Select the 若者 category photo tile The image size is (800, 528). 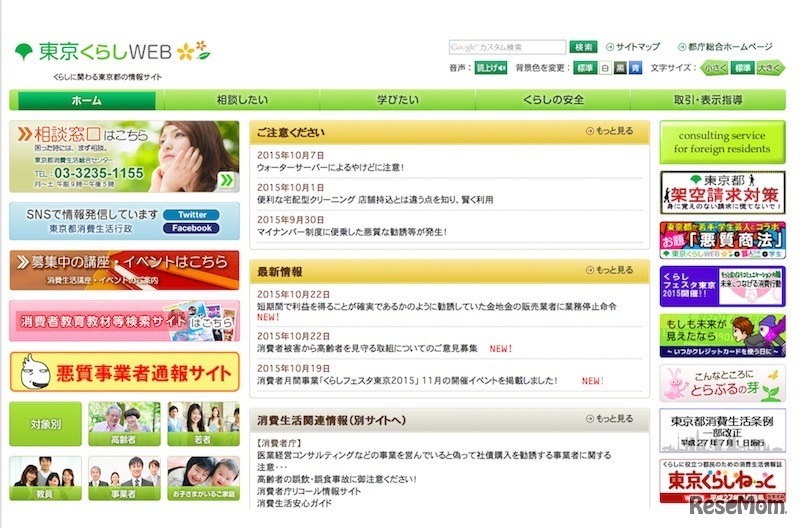[203, 424]
